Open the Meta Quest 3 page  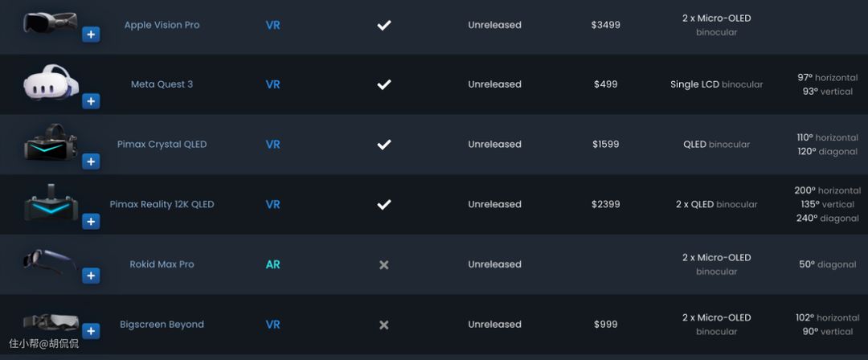[x=162, y=84]
